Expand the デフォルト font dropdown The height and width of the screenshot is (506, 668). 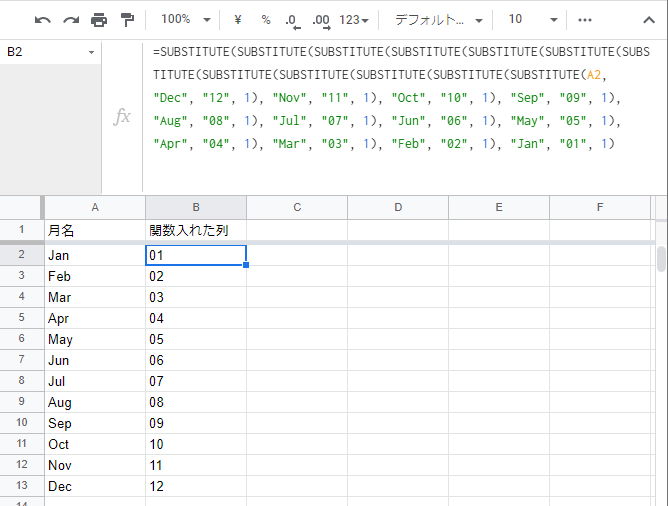438,19
